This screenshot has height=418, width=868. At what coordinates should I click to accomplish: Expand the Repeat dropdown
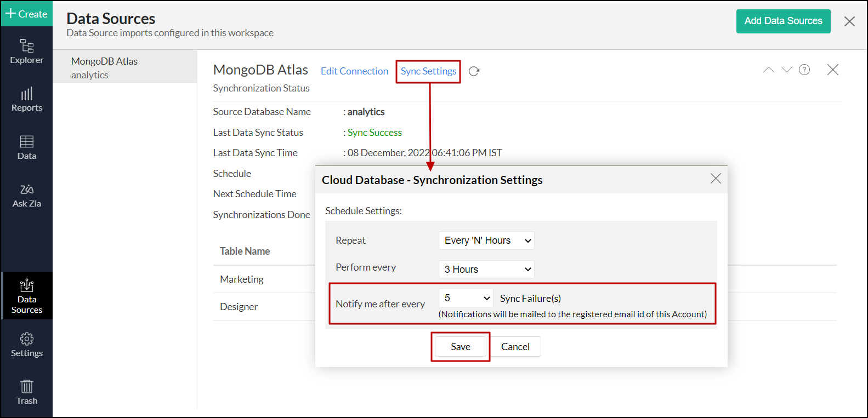tap(486, 241)
